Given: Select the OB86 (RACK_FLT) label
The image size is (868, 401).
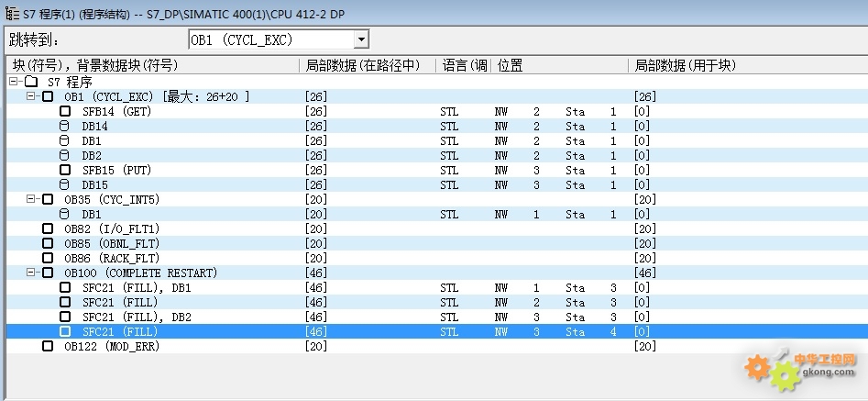Looking at the screenshot, I should 112,258.
